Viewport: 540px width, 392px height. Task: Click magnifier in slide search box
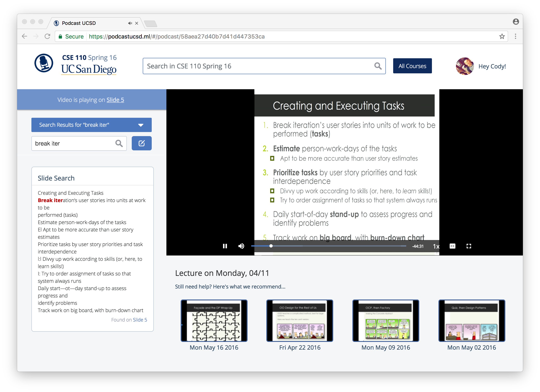coord(119,143)
